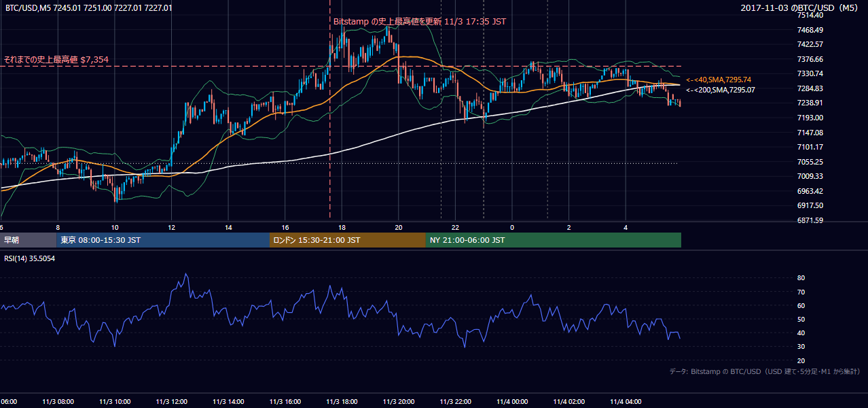Click the bottom time label 11/3 20:00
The width and height of the screenshot is (868, 408).
tap(398, 402)
